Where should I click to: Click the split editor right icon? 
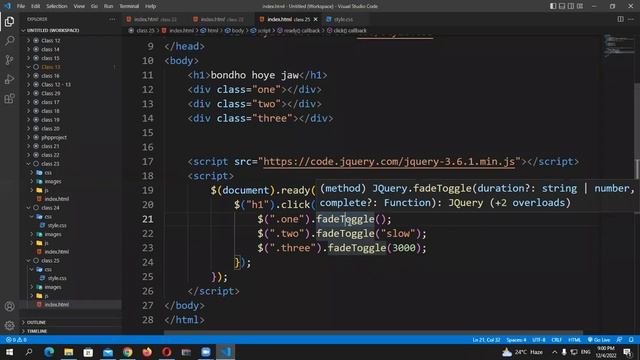[620, 19]
